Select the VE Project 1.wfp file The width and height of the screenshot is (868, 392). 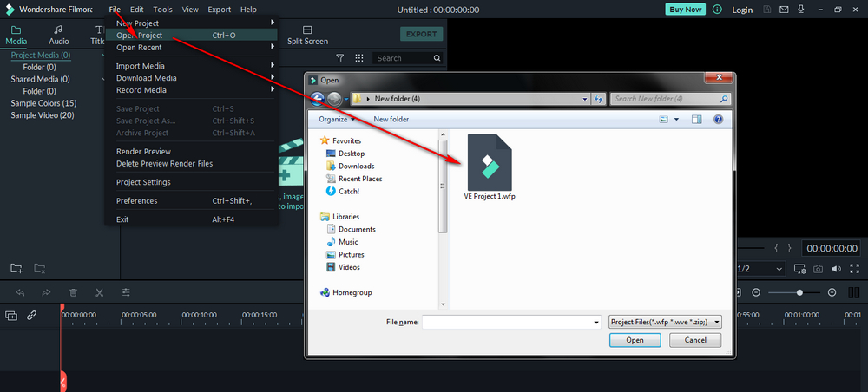click(490, 167)
